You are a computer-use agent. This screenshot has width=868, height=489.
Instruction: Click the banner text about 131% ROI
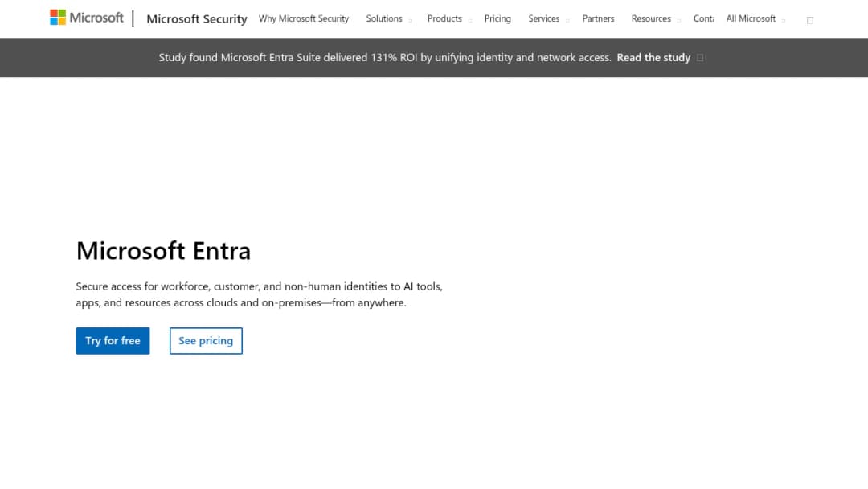point(385,58)
